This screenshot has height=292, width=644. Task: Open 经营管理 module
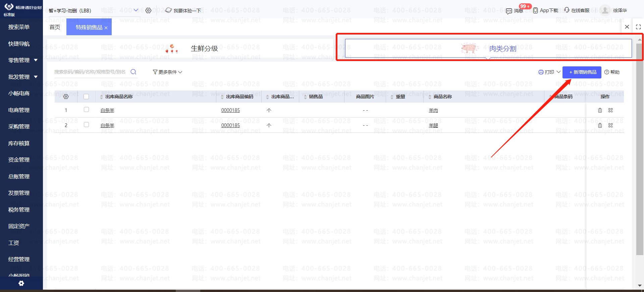[x=19, y=259]
